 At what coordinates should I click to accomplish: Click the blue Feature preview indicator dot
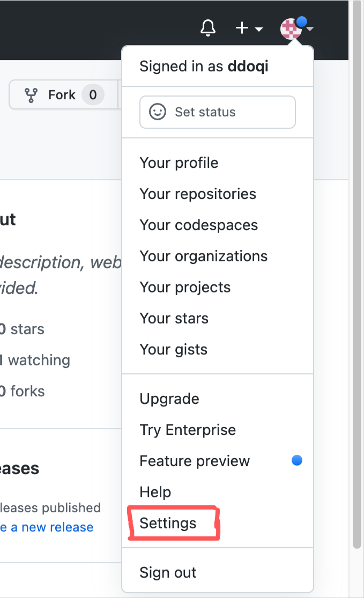[x=296, y=460]
